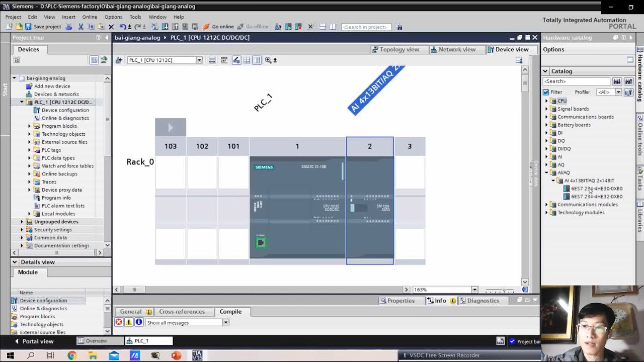Click the profile settings icon beside the All dropdown
Viewport: 644px width, 362px height.
coord(628,93)
